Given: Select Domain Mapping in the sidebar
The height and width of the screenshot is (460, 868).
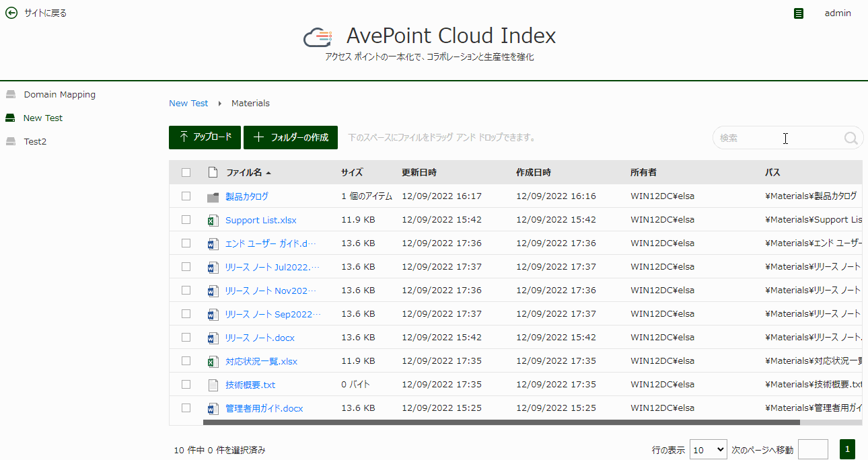Looking at the screenshot, I should (60, 95).
